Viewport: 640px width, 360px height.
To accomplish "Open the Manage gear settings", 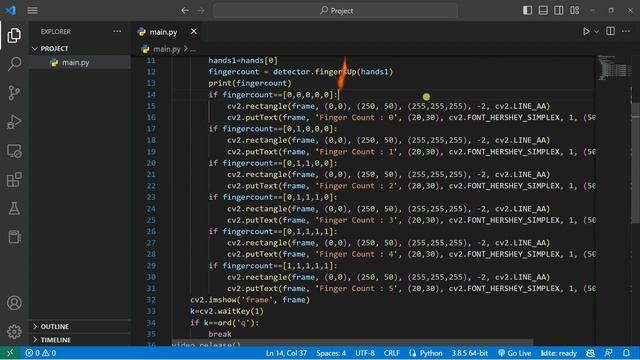I will (x=14, y=331).
